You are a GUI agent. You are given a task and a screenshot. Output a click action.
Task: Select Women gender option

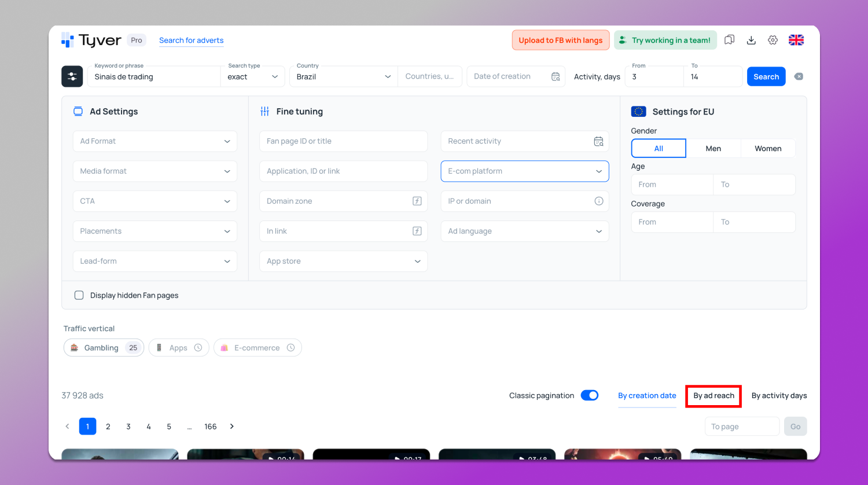point(768,148)
